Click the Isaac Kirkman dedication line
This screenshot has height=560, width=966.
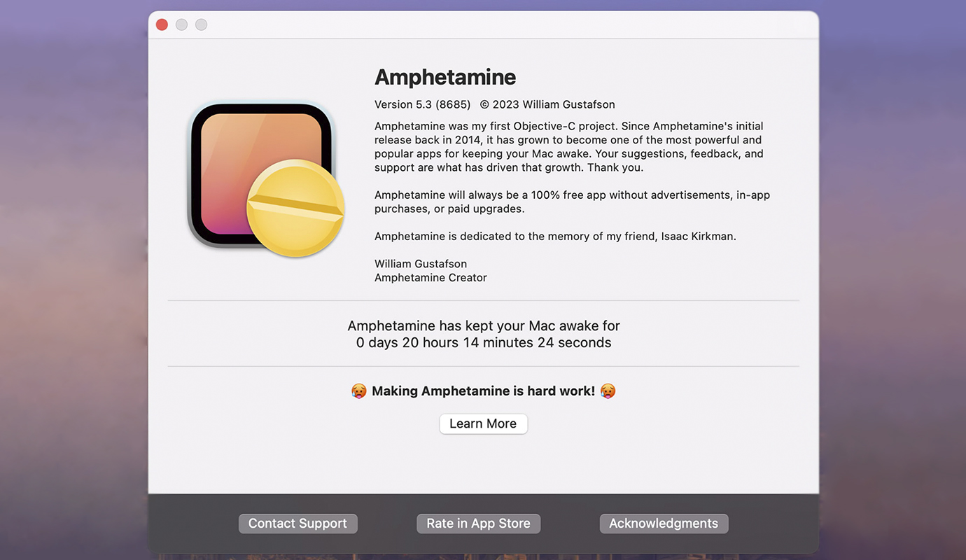pos(555,237)
